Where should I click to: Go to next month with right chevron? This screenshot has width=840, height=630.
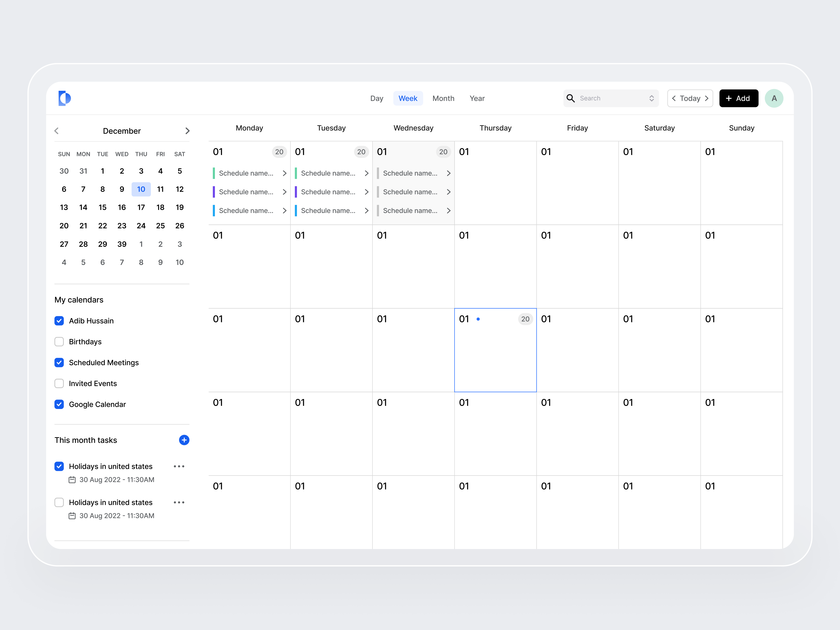pos(187,131)
